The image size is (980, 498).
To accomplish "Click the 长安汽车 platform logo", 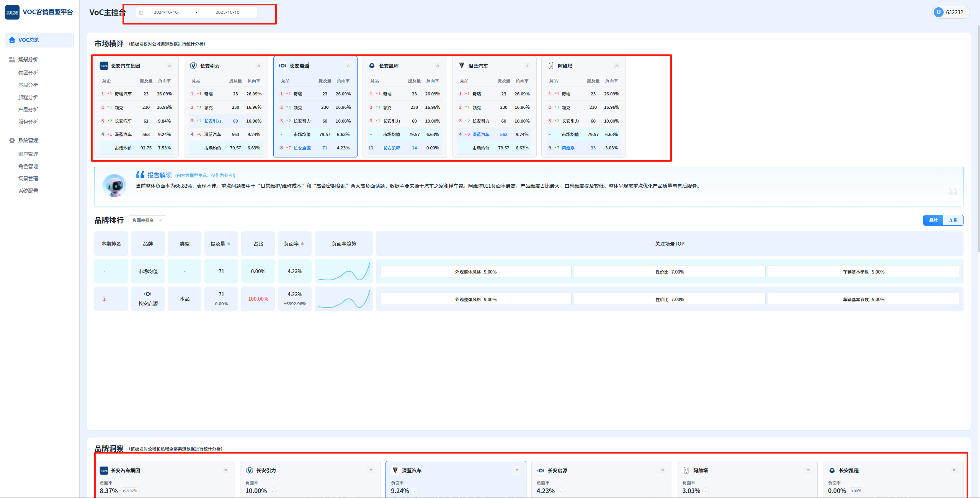I will (x=12, y=12).
